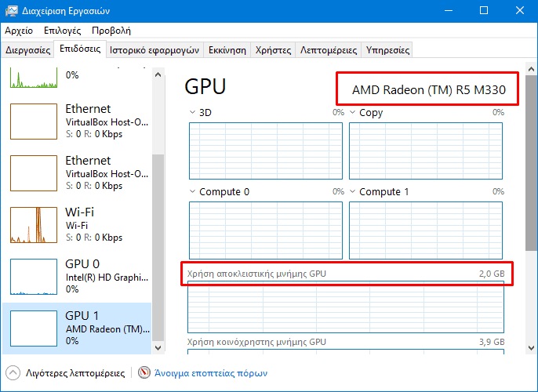The image size is (538, 392).
Task: Switch to the Λεπτομέρειες tab
Action: click(x=329, y=50)
